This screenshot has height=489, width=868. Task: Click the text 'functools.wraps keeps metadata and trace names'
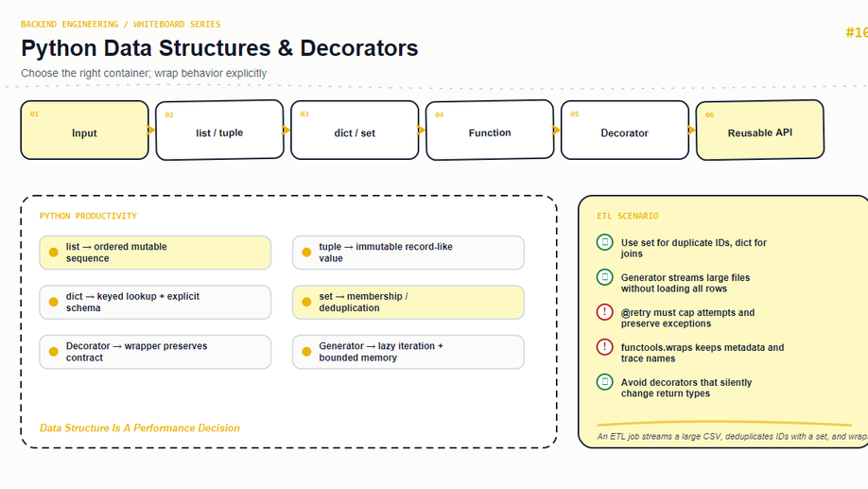pyautogui.click(x=703, y=353)
